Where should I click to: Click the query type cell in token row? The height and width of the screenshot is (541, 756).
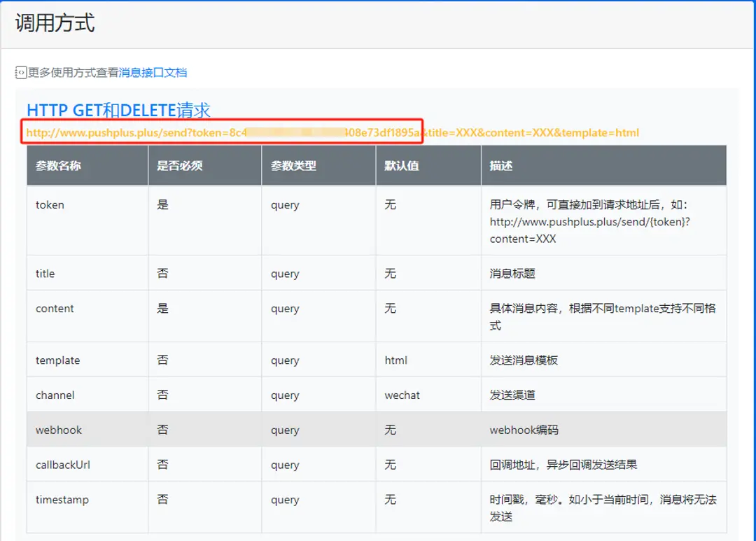318,221
